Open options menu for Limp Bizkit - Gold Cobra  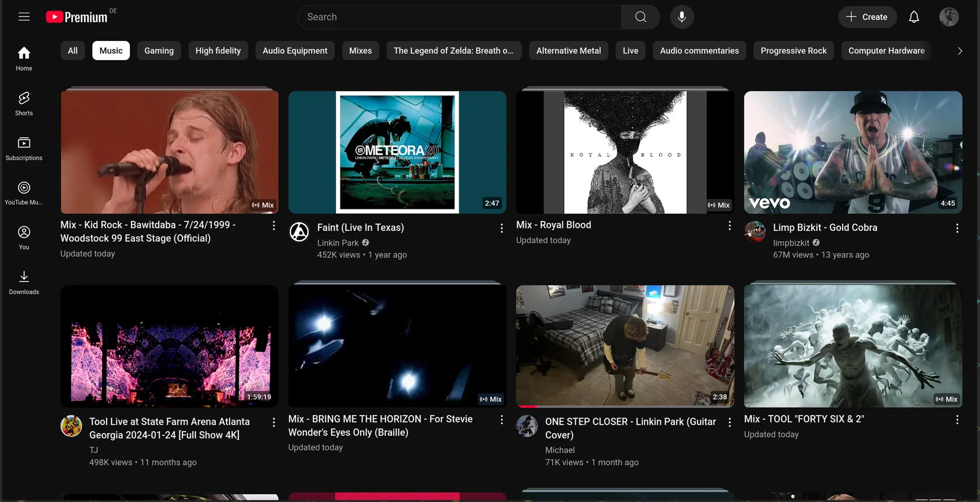pyautogui.click(x=957, y=228)
